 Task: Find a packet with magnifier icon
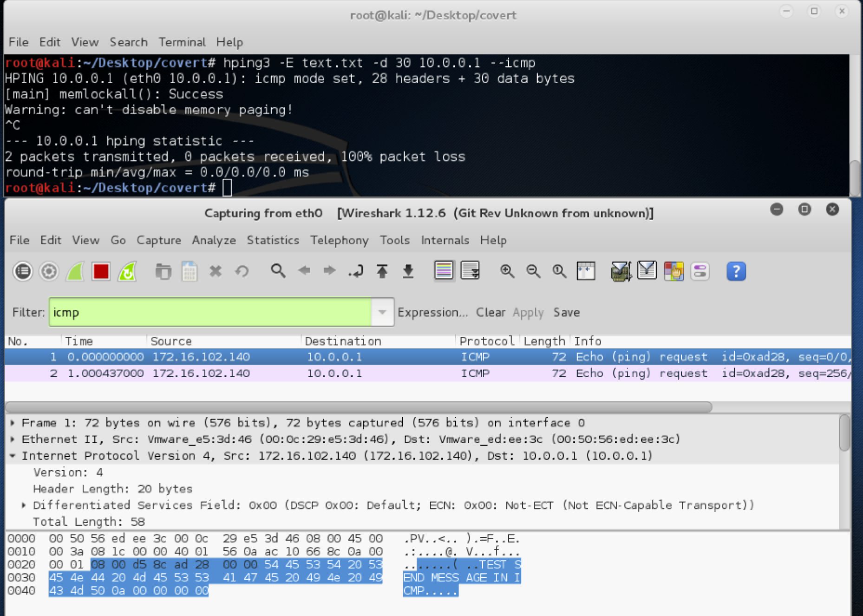[x=278, y=270]
